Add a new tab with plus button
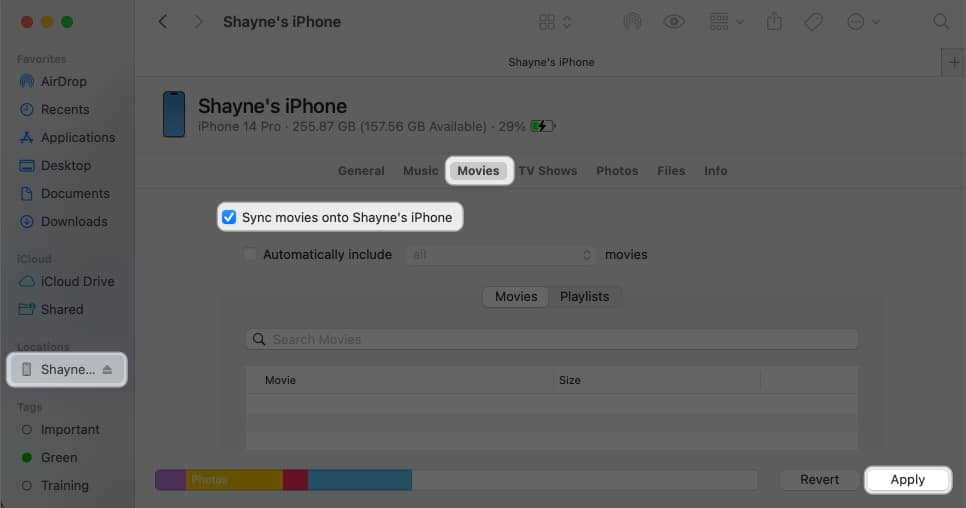The height and width of the screenshot is (508, 966). click(954, 62)
